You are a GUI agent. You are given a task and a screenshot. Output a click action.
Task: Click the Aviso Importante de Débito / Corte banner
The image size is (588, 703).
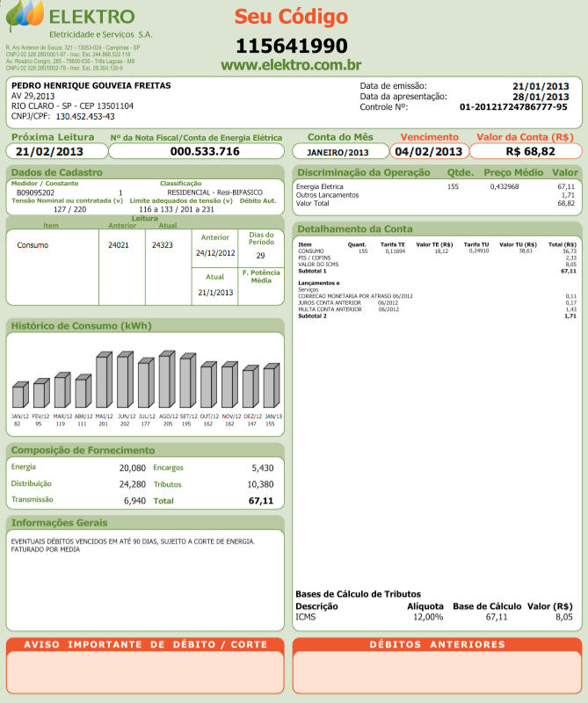click(x=145, y=645)
